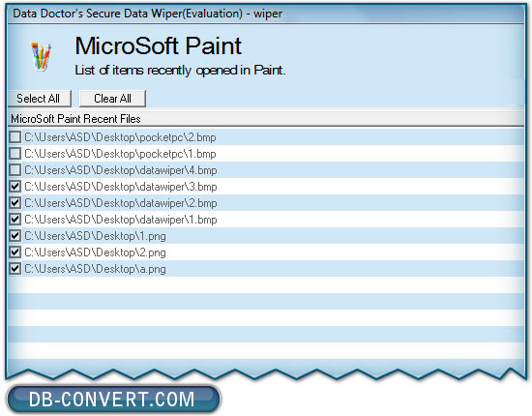
Task: Select the path text C:\Users\ASD\Desktop\1.png
Action: pyautogui.click(x=96, y=236)
